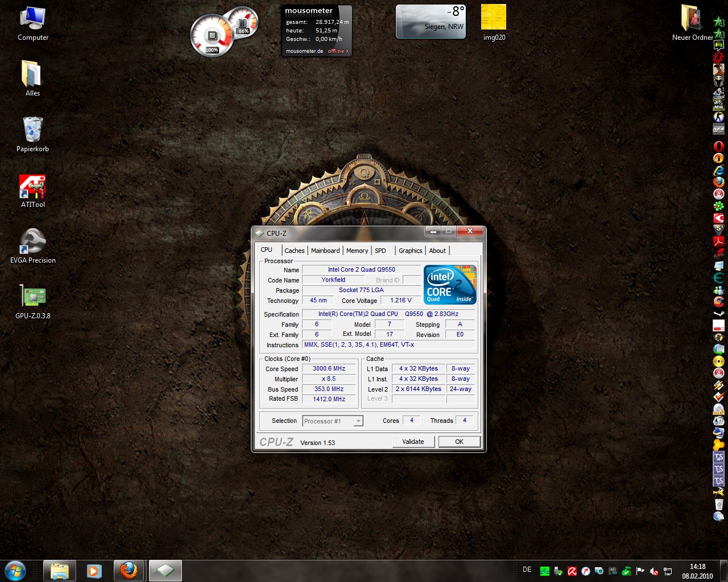Open Windows Explorer from taskbar

click(59, 571)
